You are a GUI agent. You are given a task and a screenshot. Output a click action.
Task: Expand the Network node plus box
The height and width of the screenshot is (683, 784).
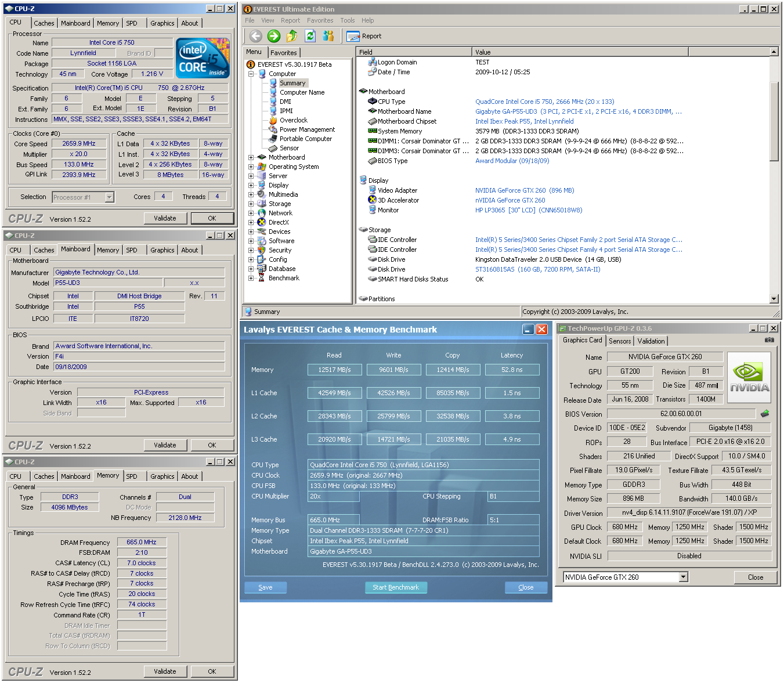click(x=251, y=213)
